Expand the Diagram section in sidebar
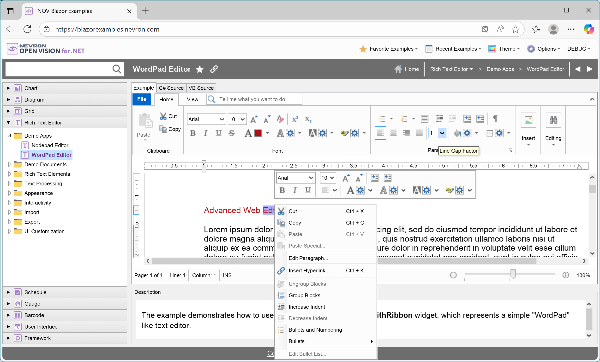Image resolution: width=600 pixels, height=362 pixels. 8,99
